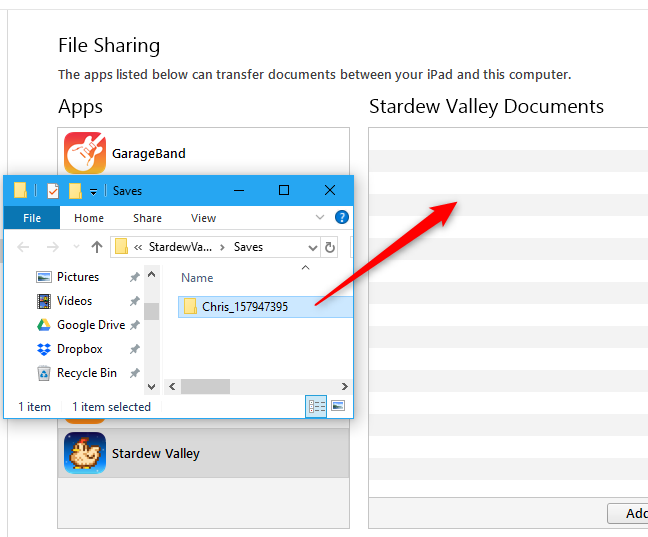The height and width of the screenshot is (537, 648).
Task: Go forward with the Forward arrow
Action: tap(52, 247)
